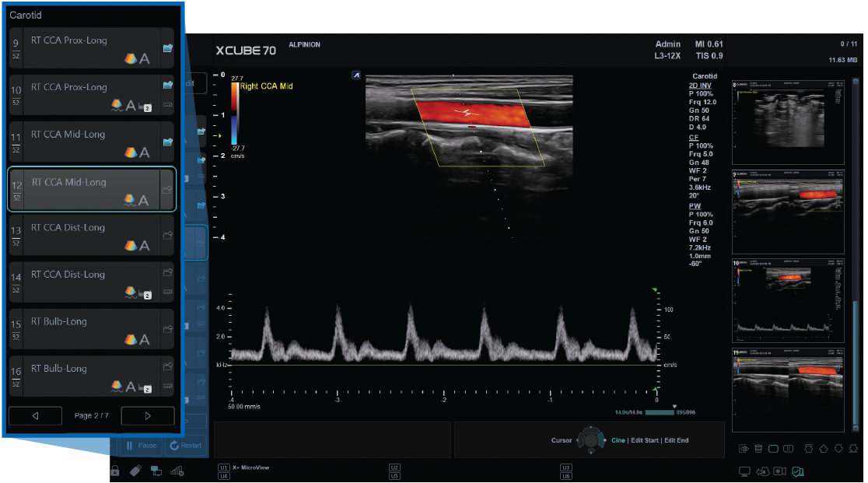This screenshot has width=868, height=483.
Task: Select Edit End trackball function
Action: [x=677, y=440]
